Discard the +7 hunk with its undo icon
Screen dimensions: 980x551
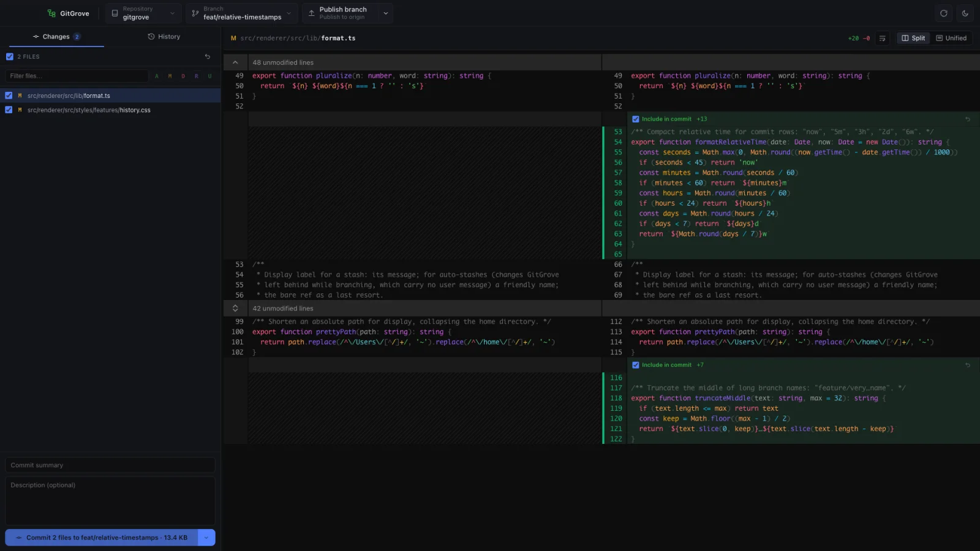click(968, 365)
